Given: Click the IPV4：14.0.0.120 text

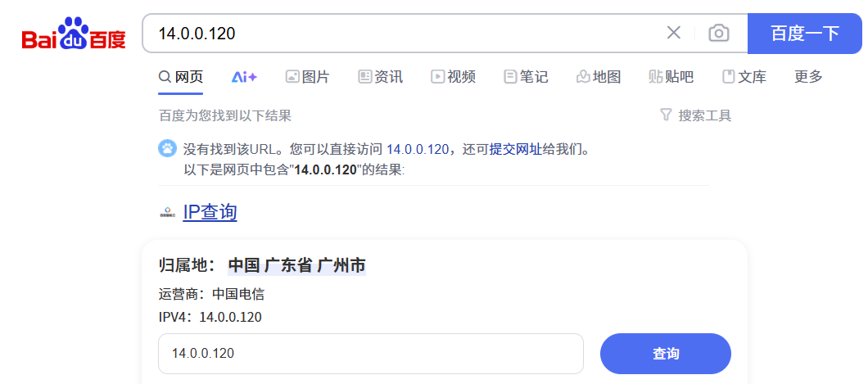Looking at the screenshot, I should click(x=210, y=317).
